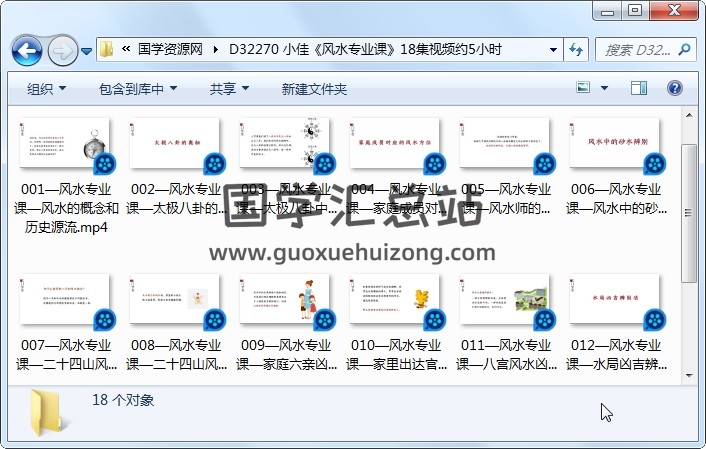Click the 18 个对象 status text
The image size is (706, 449).
tap(123, 400)
